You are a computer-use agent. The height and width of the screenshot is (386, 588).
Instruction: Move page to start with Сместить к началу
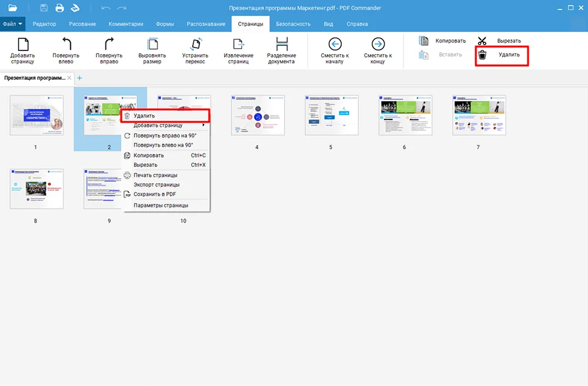pyautogui.click(x=335, y=45)
